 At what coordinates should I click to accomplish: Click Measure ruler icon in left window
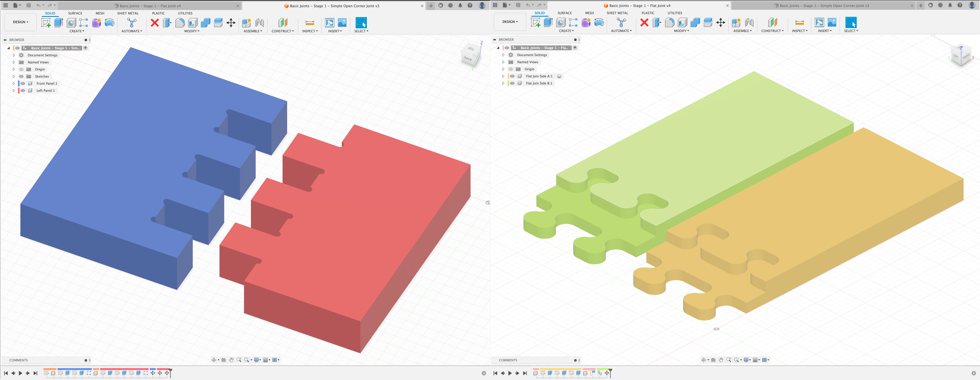pyautogui.click(x=310, y=23)
